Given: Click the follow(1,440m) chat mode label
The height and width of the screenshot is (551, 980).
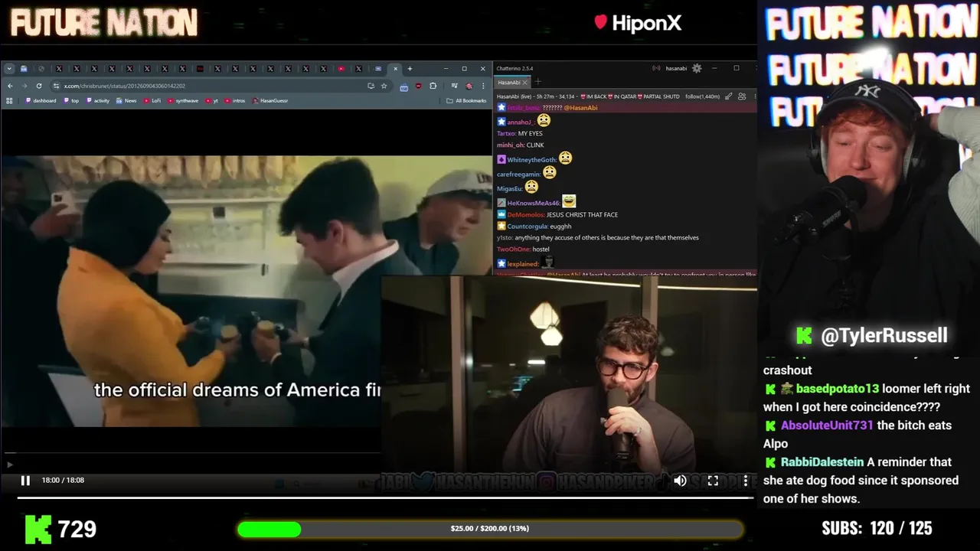Looking at the screenshot, I should pyautogui.click(x=702, y=96).
